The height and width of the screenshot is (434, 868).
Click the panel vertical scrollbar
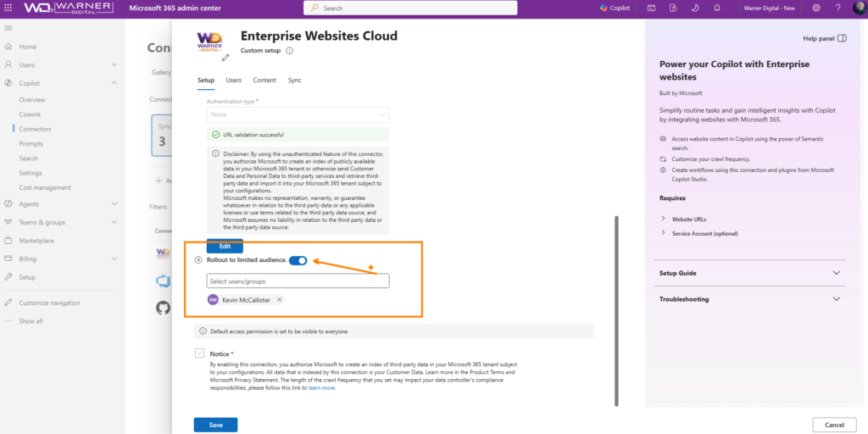point(617,310)
